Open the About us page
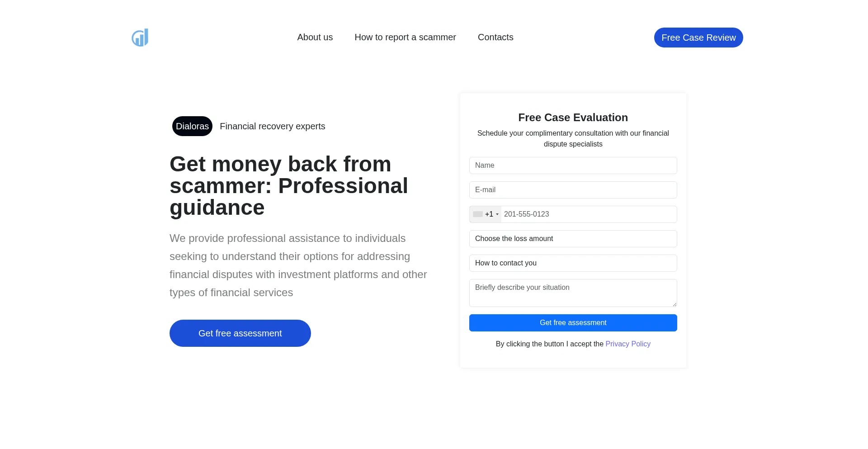 [315, 38]
